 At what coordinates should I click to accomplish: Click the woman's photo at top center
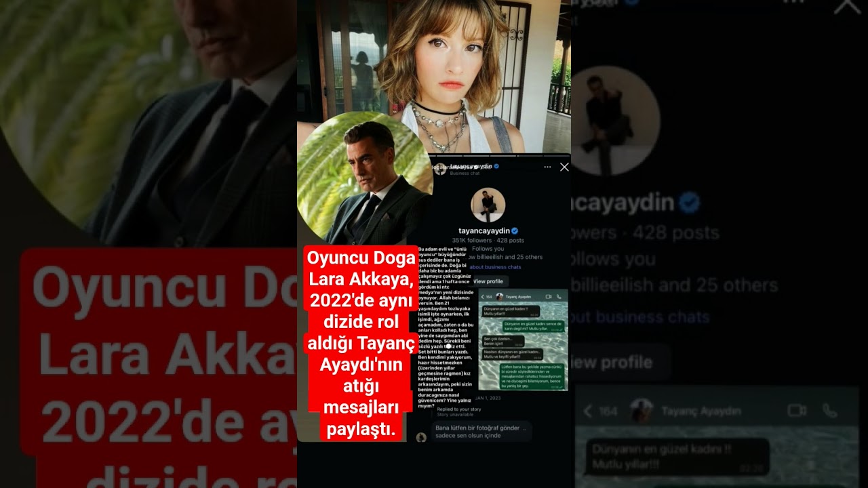434,76
